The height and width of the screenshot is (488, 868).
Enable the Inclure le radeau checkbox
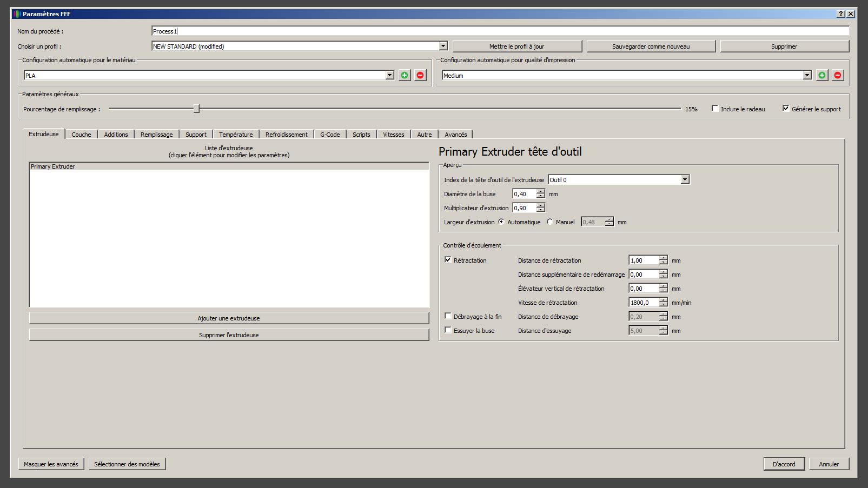pyautogui.click(x=715, y=109)
